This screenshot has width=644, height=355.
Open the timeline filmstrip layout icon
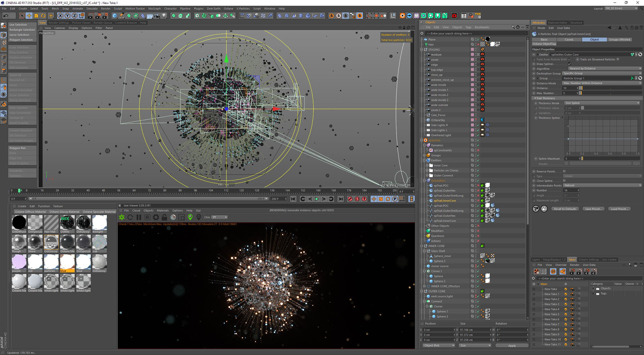[412, 199]
